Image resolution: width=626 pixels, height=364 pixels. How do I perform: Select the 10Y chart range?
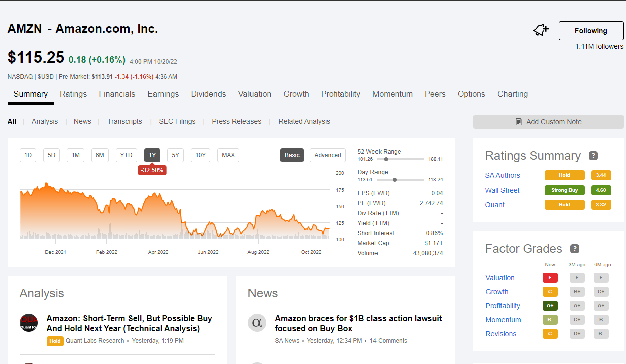(x=200, y=155)
